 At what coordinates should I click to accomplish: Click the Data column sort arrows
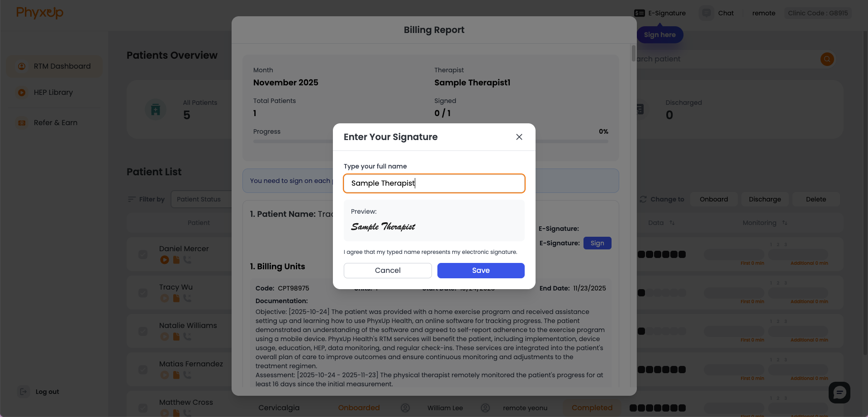(672, 223)
